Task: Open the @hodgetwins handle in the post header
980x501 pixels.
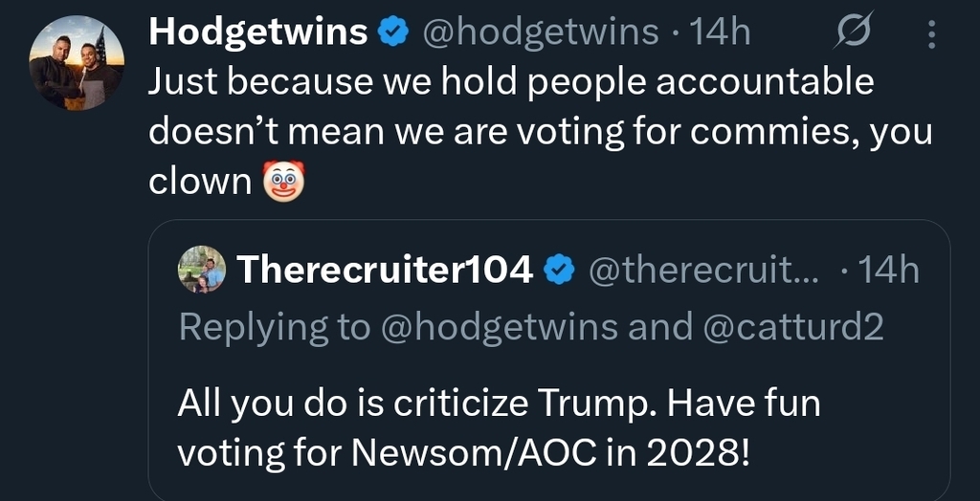Action: tap(540, 33)
